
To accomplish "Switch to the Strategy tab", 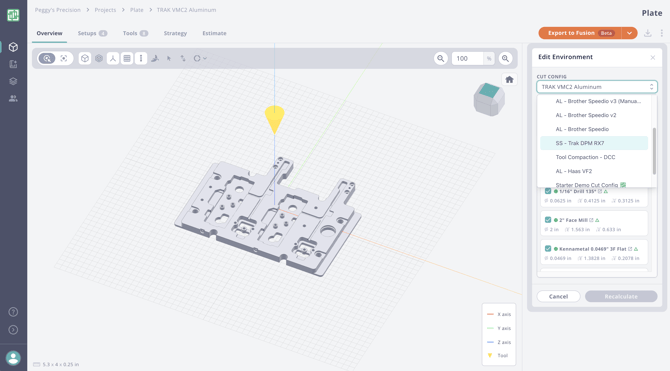I will 175,33.
